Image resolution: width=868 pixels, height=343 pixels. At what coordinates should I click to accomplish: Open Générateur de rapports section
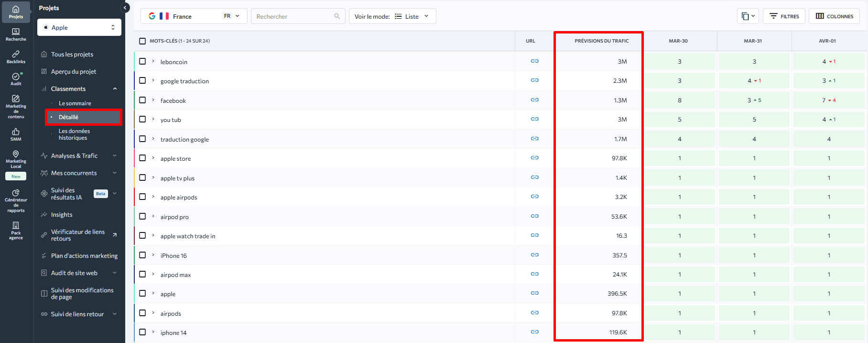click(16, 201)
